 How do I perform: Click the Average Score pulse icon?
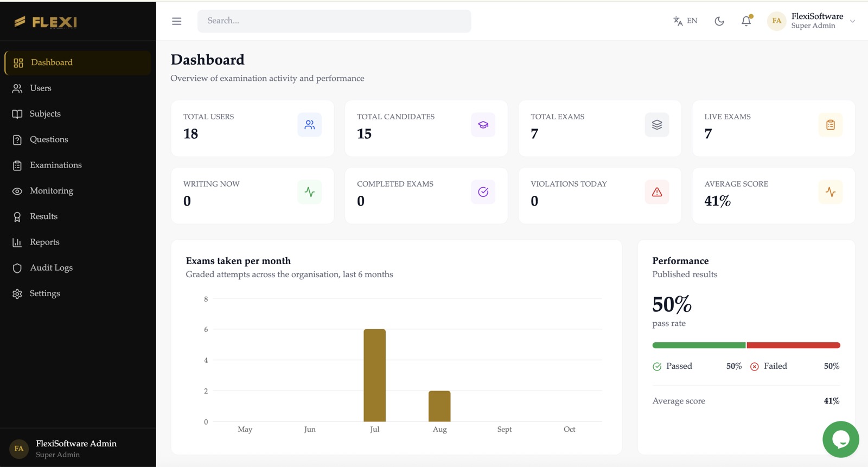[x=831, y=192]
